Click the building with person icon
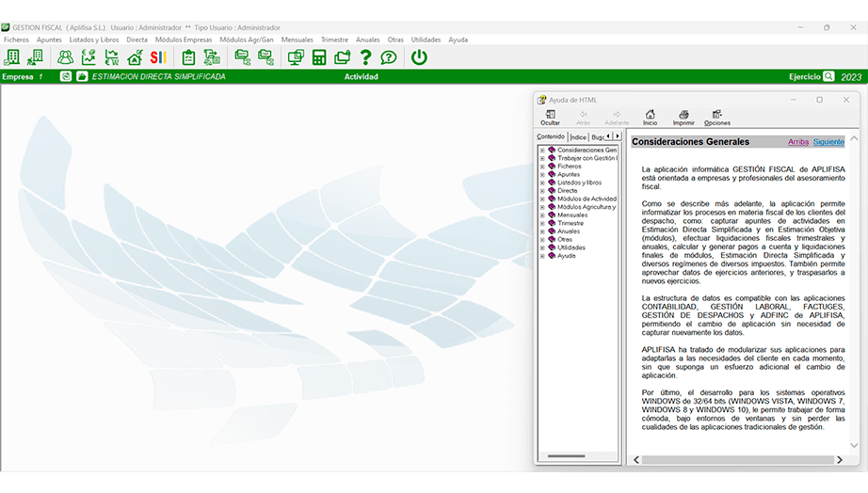This screenshot has height=493, width=868. coord(36,57)
